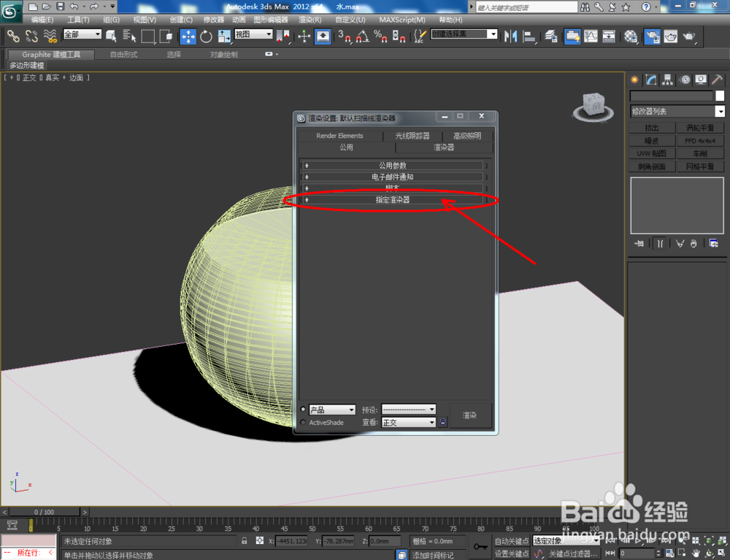Select the 产品 production radio button
The height and width of the screenshot is (560, 730).
pyautogui.click(x=303, y=410)
